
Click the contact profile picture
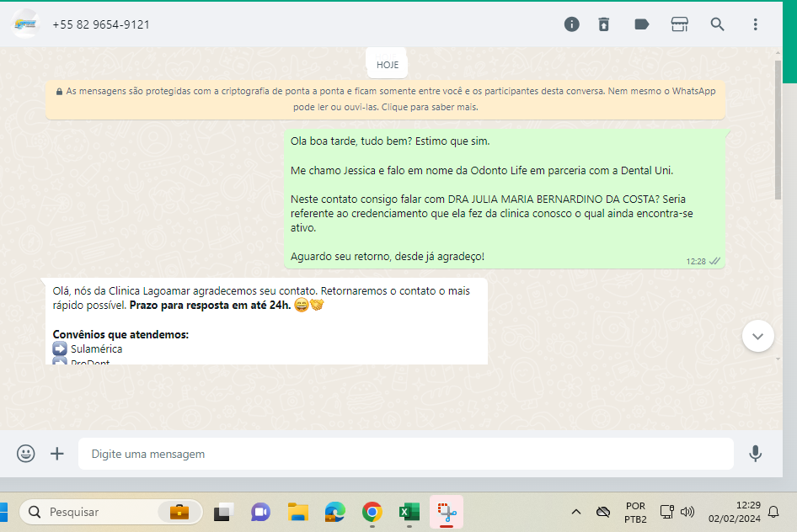point(25,24)
